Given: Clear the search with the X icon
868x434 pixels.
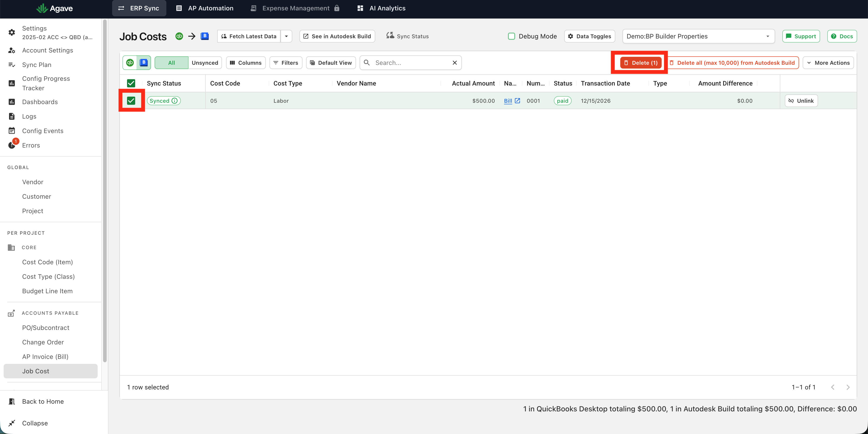Looking at the screenshot, I should pos(455,63).
